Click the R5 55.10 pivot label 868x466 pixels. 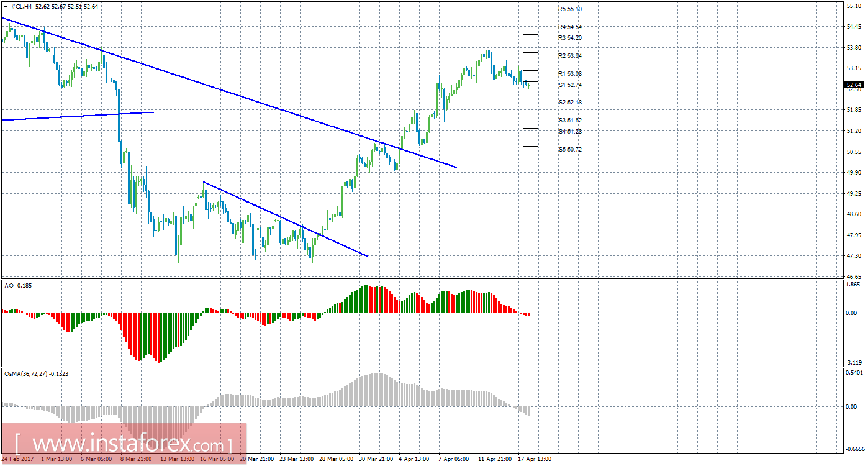(570, 9)
